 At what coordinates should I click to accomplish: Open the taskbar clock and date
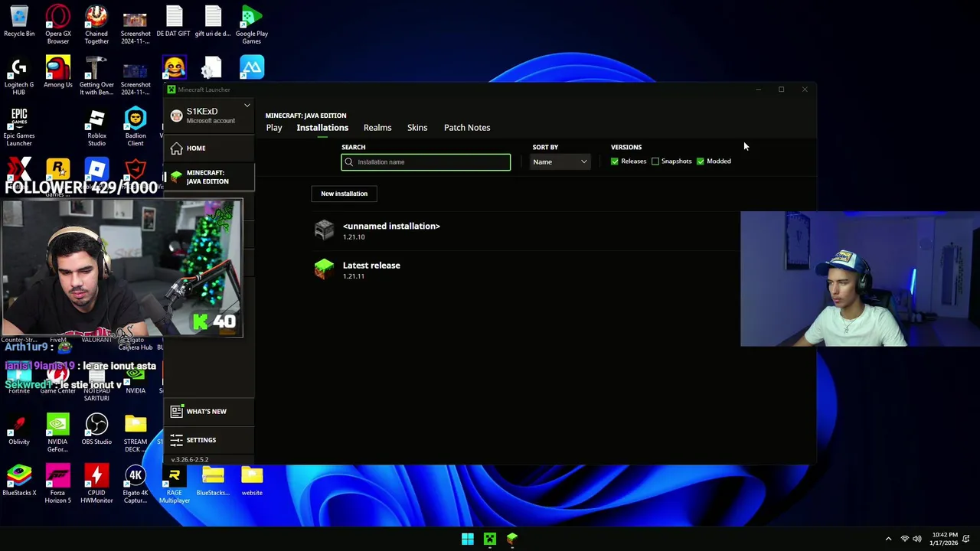[x=945, y=539]
